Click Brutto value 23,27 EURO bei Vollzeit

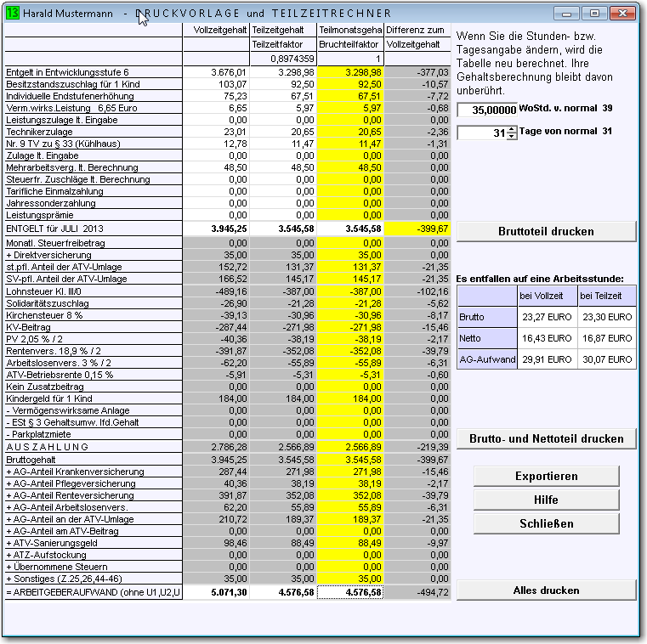point(548,317)
